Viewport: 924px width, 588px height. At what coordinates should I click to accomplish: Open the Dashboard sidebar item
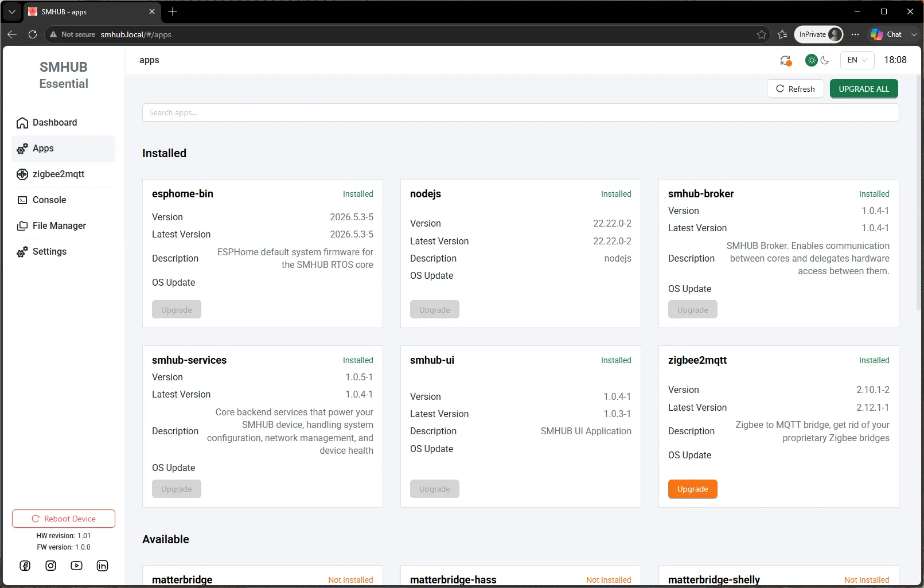point(63,123)
